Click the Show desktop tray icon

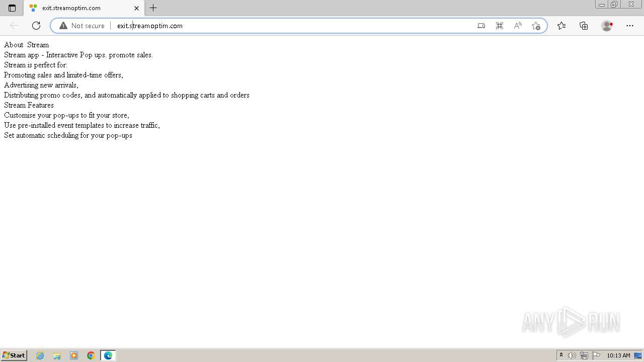(x=638, y=355)
